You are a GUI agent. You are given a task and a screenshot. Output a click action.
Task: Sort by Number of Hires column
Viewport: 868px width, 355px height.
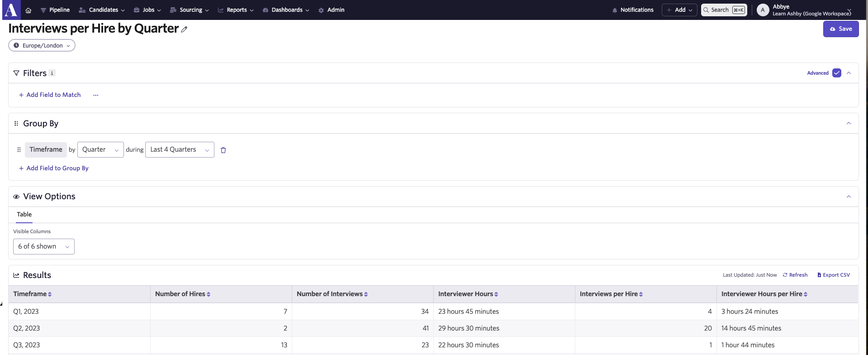pyautogui.click(x=209, y=294)
